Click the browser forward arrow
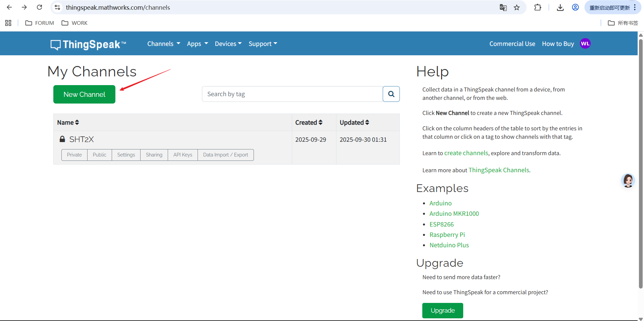644x321 pixels. 24,7
